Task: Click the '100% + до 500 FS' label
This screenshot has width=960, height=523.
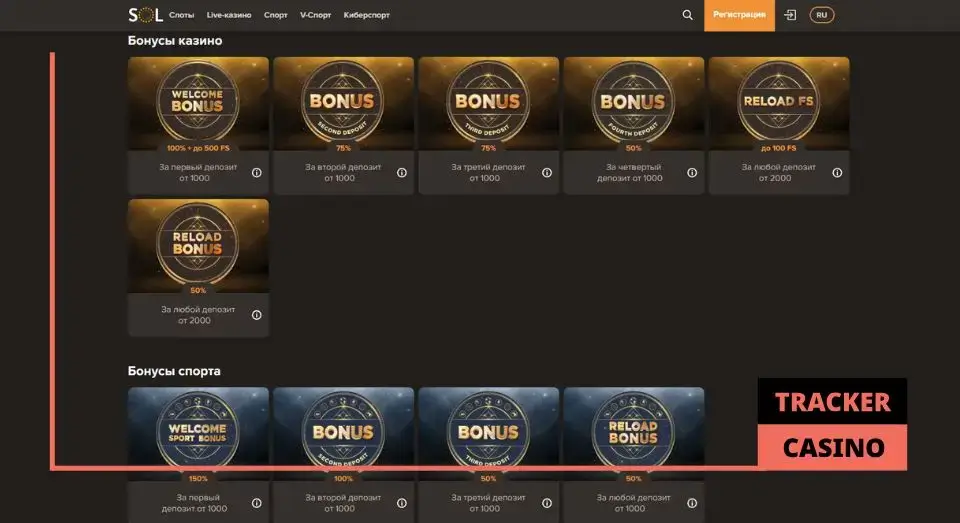Action: 198,148
